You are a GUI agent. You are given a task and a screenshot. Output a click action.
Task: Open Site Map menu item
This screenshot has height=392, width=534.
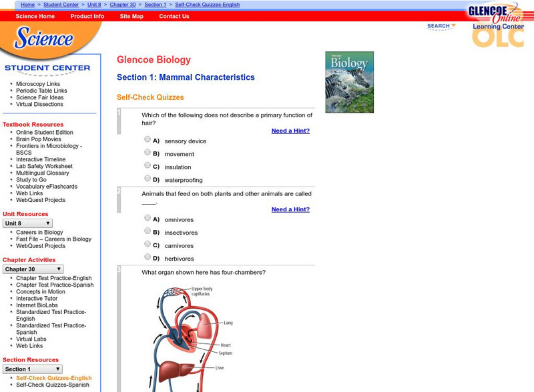(131, 16)
